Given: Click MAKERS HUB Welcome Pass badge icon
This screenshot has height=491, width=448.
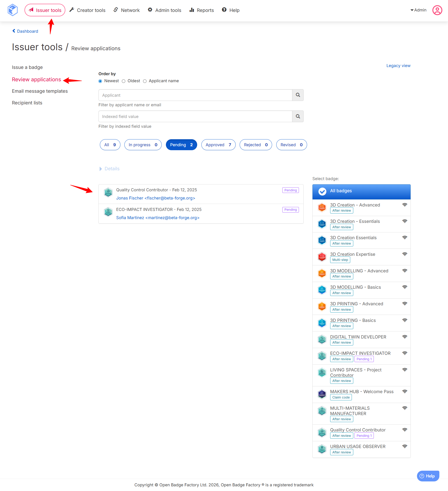Looking at the screenshot, I should tap(322, 394).
